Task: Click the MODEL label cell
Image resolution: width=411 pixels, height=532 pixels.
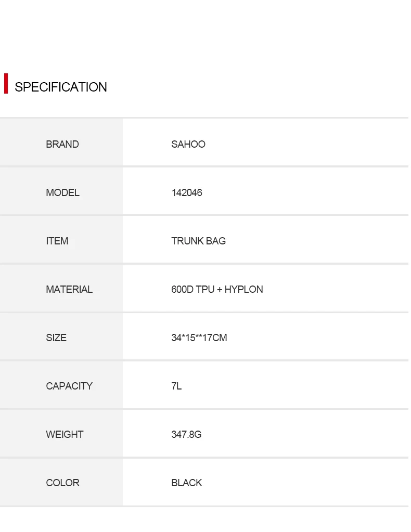Action: [x=62, y=192]
